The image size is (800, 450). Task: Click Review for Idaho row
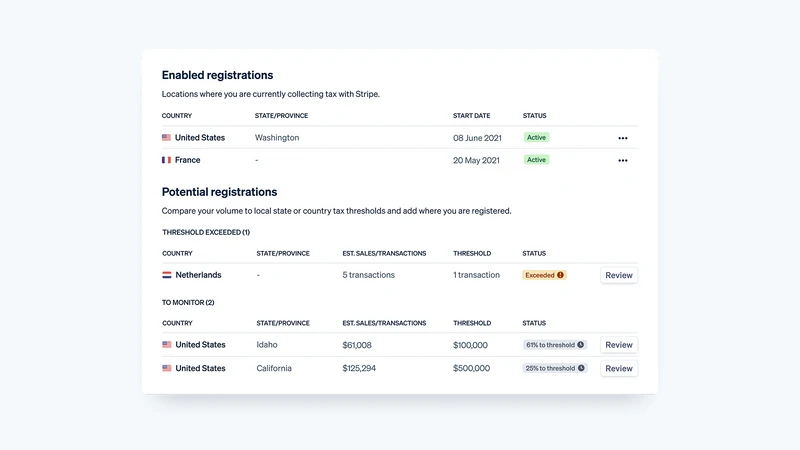pos(619,345)
